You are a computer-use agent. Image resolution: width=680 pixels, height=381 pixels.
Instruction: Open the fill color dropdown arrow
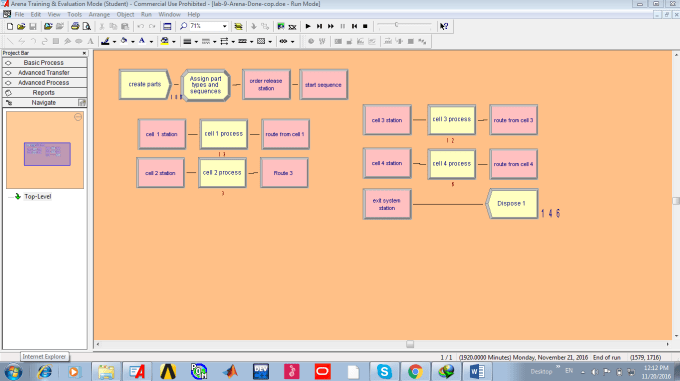pyautogui.click(x=133, y=42)
